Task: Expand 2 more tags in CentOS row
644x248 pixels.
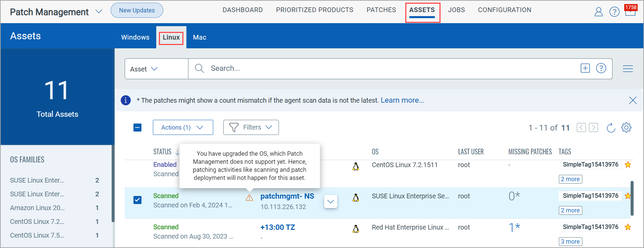Action: coord(570,179)
